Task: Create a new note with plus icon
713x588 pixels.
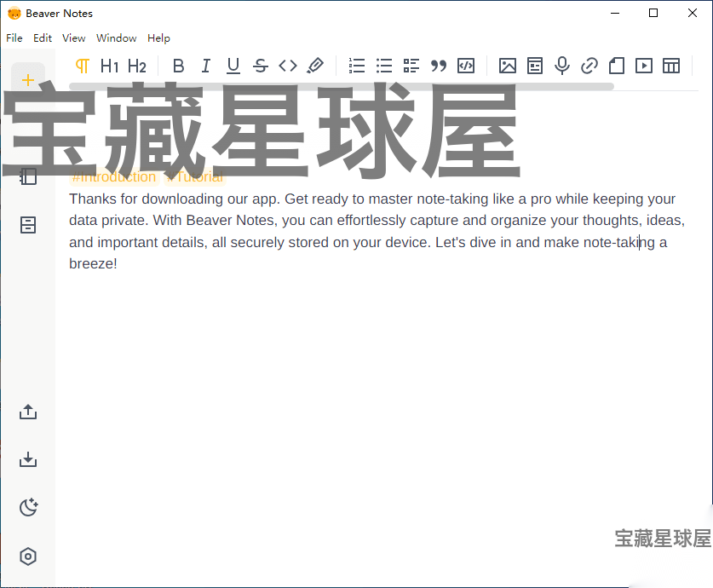Action: tap(28, 80)
